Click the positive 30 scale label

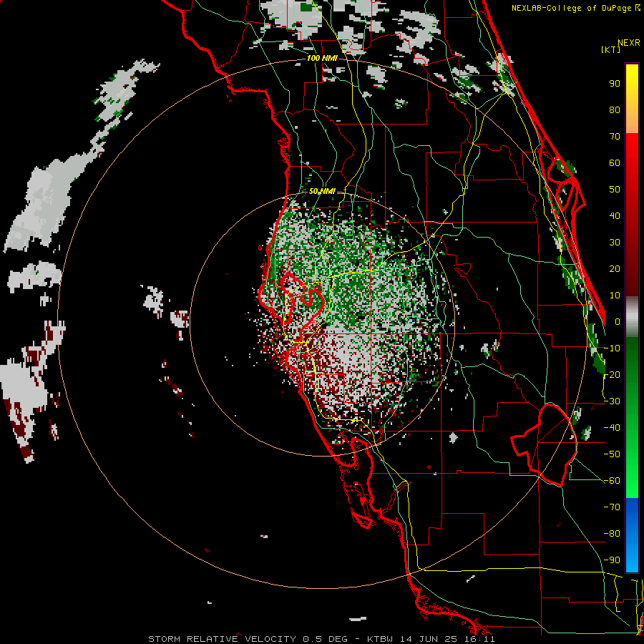(x=615, y=243)
